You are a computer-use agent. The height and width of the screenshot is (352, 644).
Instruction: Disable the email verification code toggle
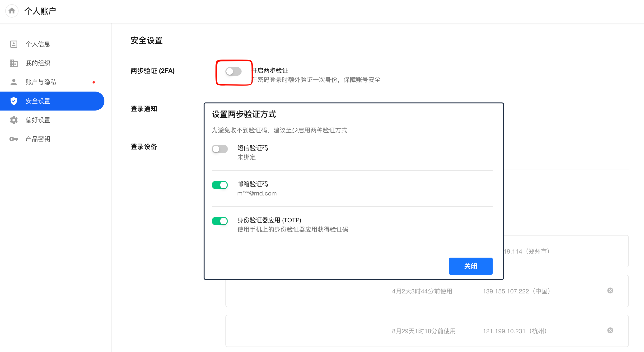(x=219, y=185)
